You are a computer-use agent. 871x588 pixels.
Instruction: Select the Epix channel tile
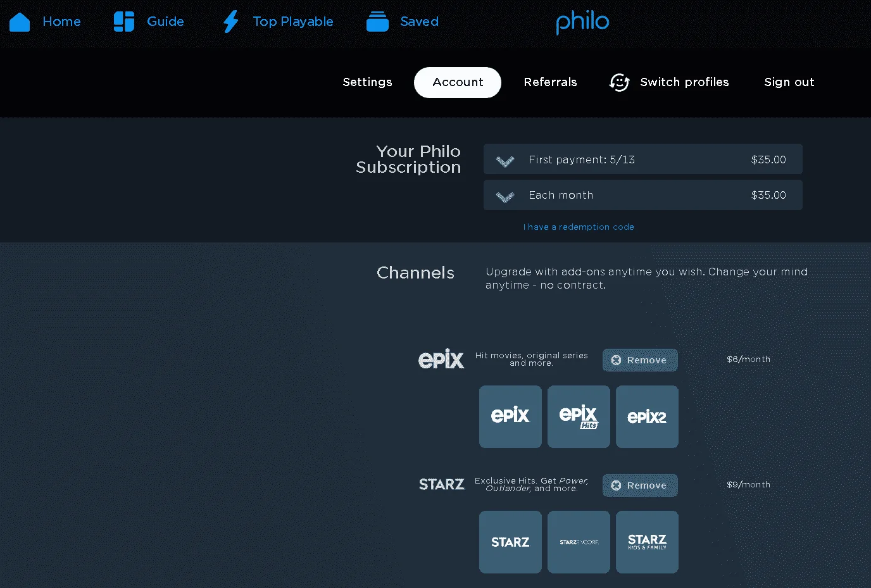click(x=510, y=416)
